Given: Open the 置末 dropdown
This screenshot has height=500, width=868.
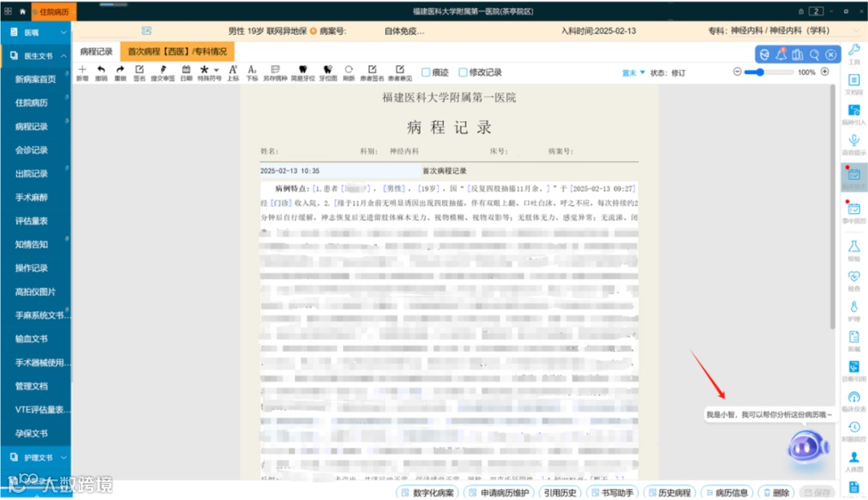Looking at the screenshot, I should point(633,72).
